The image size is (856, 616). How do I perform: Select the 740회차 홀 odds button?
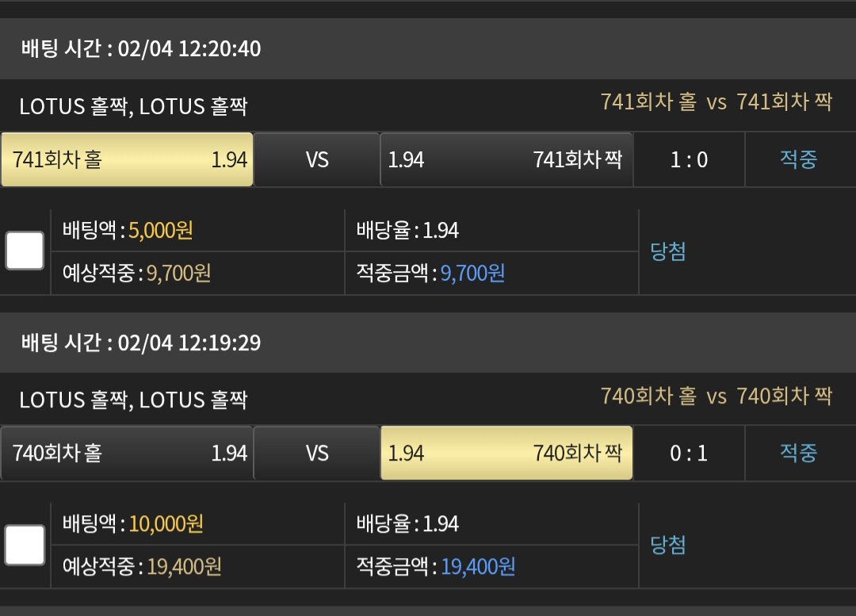127,453
